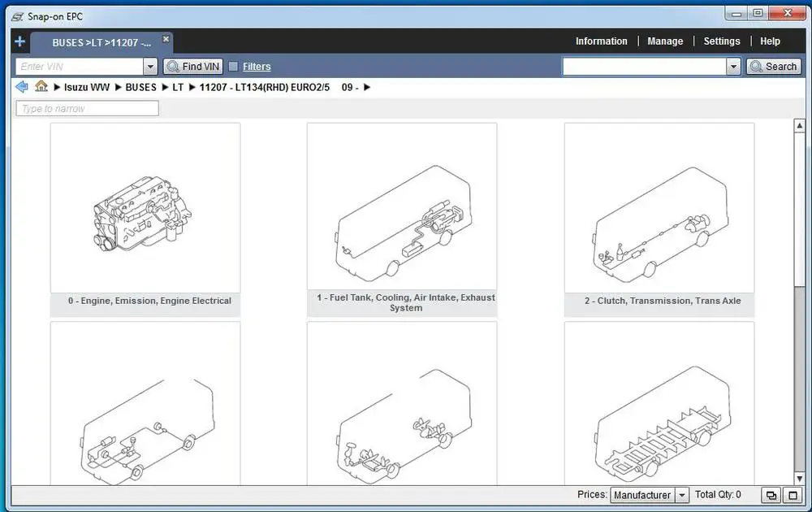Open the bus thumbnail with steering wheel

pos(402,404)
